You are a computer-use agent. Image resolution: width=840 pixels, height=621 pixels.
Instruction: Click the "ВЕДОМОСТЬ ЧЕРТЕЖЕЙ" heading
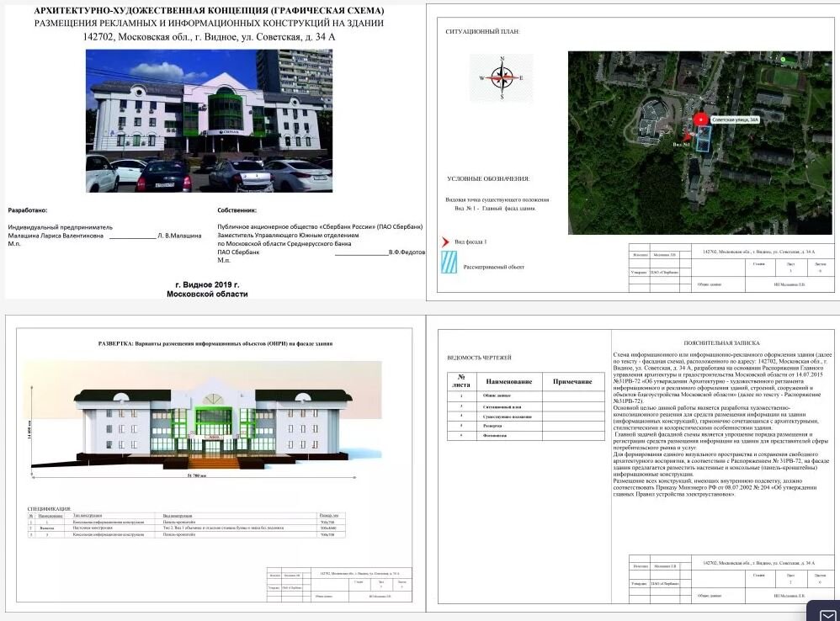pyautogui.click(x=479, y=358)
